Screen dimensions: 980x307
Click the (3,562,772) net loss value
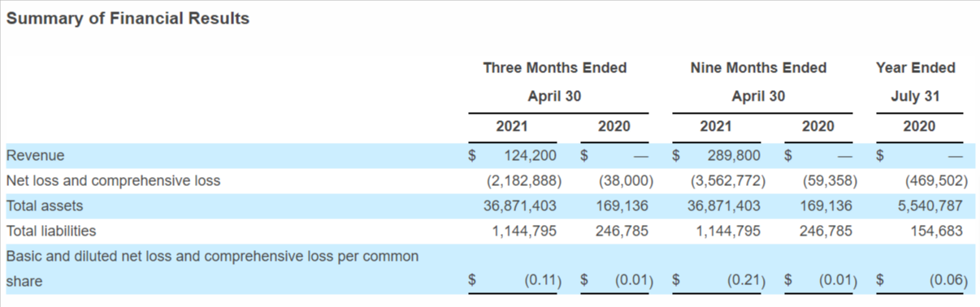click(728, 180)
